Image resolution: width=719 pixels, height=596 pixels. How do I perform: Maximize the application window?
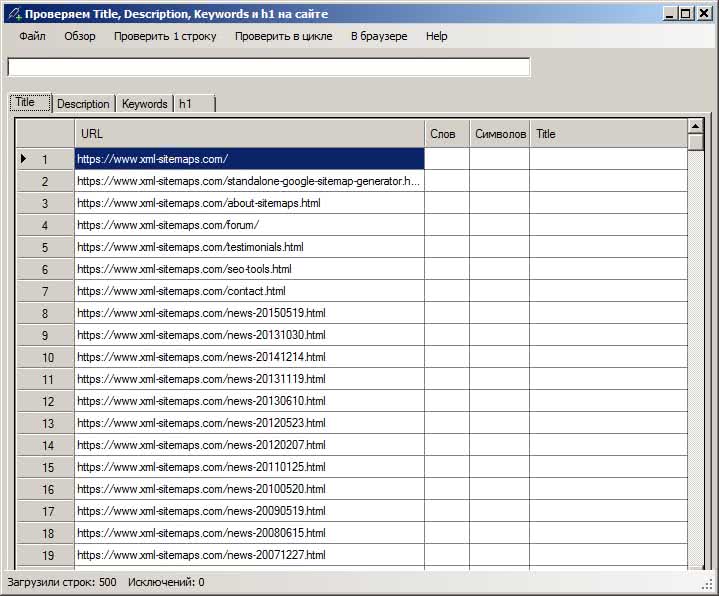pos(686,14)
